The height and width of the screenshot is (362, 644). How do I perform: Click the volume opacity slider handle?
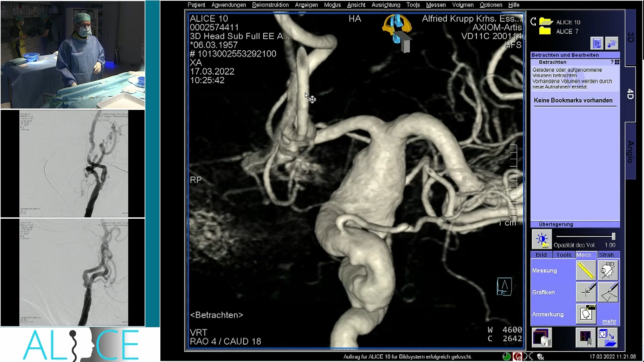pos(613,236)
